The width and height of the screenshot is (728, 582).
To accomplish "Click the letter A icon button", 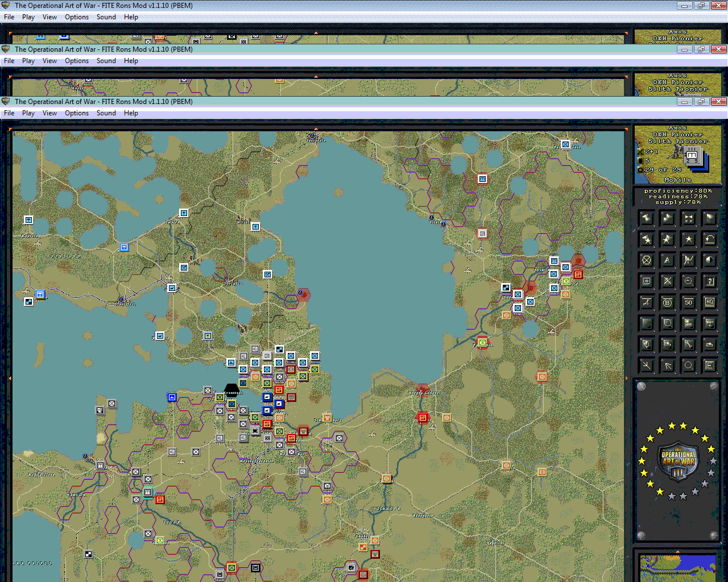I will [x=667, y=260].
